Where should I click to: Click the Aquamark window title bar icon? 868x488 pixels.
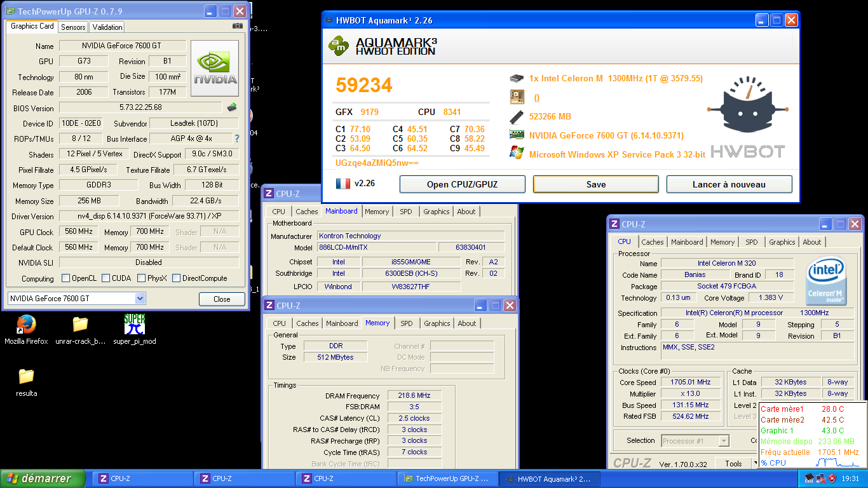(x=329, y=20)
